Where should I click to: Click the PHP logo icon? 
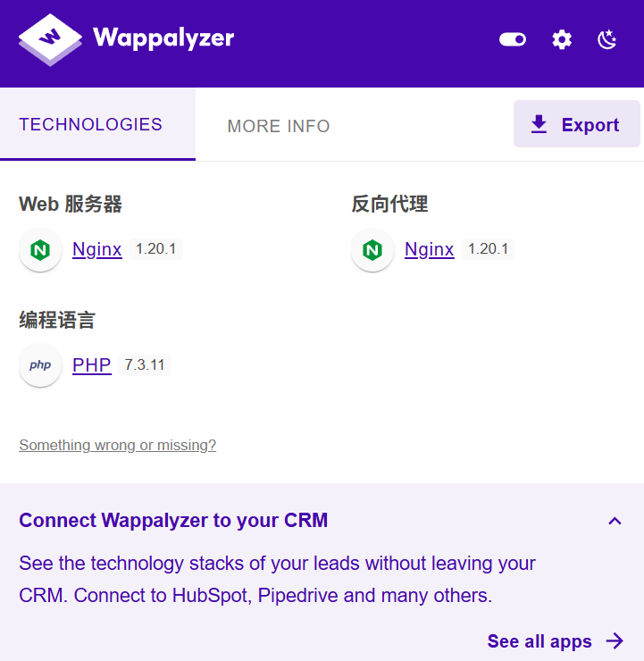(x=40, y=365)
